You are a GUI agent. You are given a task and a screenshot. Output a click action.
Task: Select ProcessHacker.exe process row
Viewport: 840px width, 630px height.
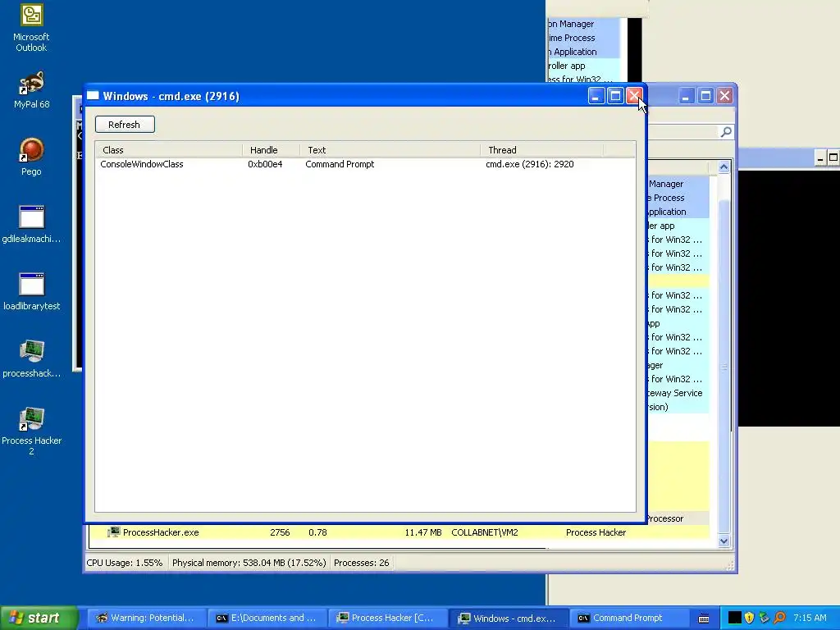tap(399, 532)
